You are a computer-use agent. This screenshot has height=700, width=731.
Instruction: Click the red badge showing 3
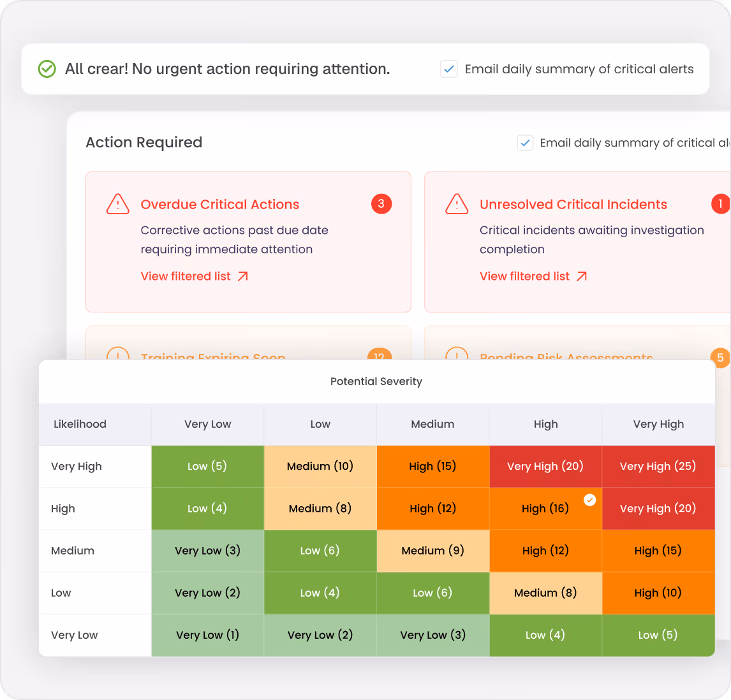pyautogui.click(x=381, y=203)
